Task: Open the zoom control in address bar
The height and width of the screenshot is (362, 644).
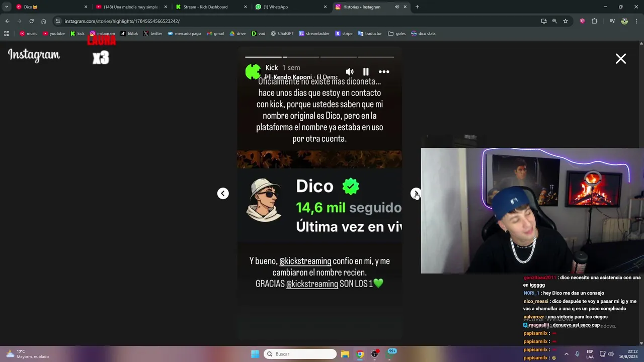Action: pos(554,21)
